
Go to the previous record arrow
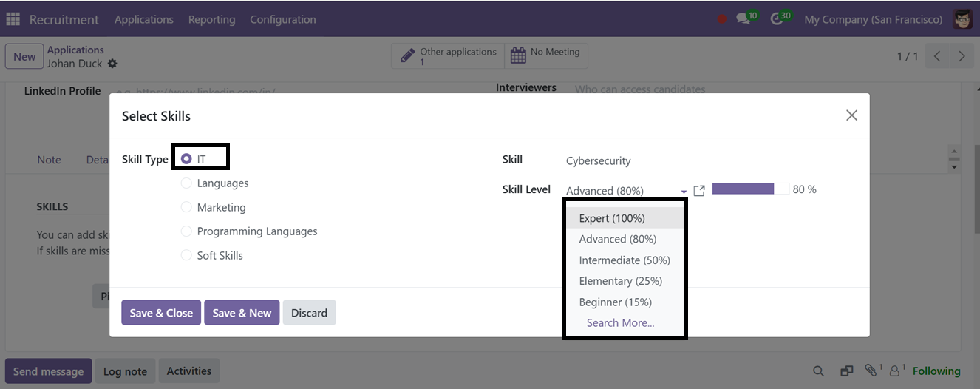936,56
